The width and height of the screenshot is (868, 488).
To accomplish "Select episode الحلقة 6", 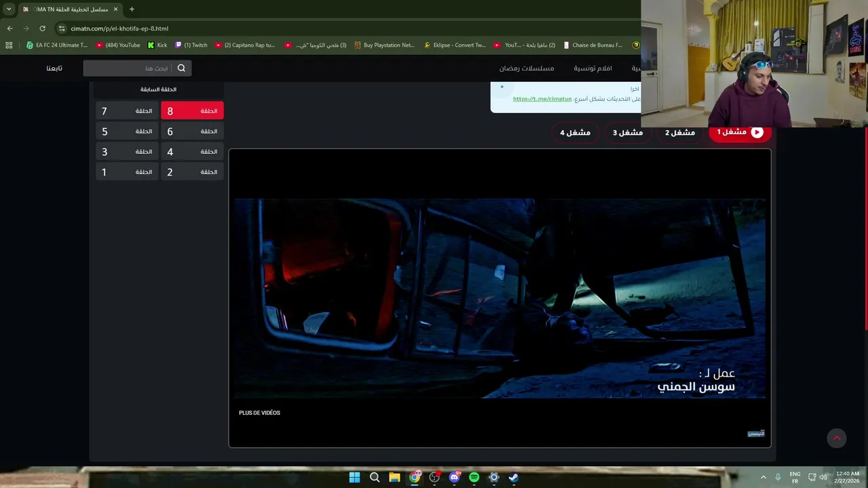I will tap(192, 131).
